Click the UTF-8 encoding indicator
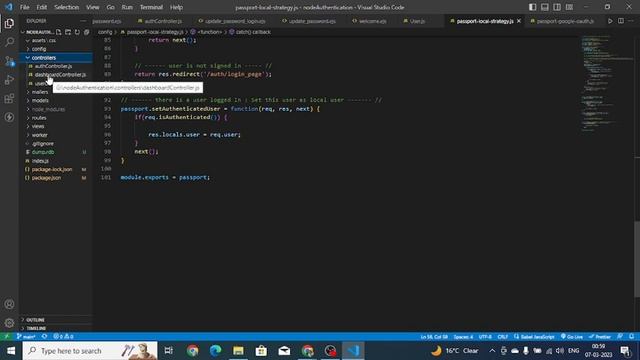The image size is (640, 360). point(485,337)
